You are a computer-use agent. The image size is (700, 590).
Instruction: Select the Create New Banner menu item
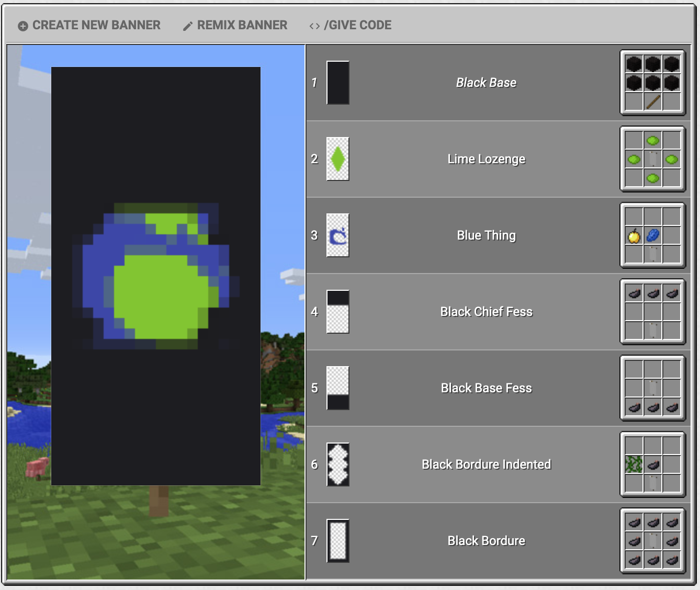tap(89, 25)
